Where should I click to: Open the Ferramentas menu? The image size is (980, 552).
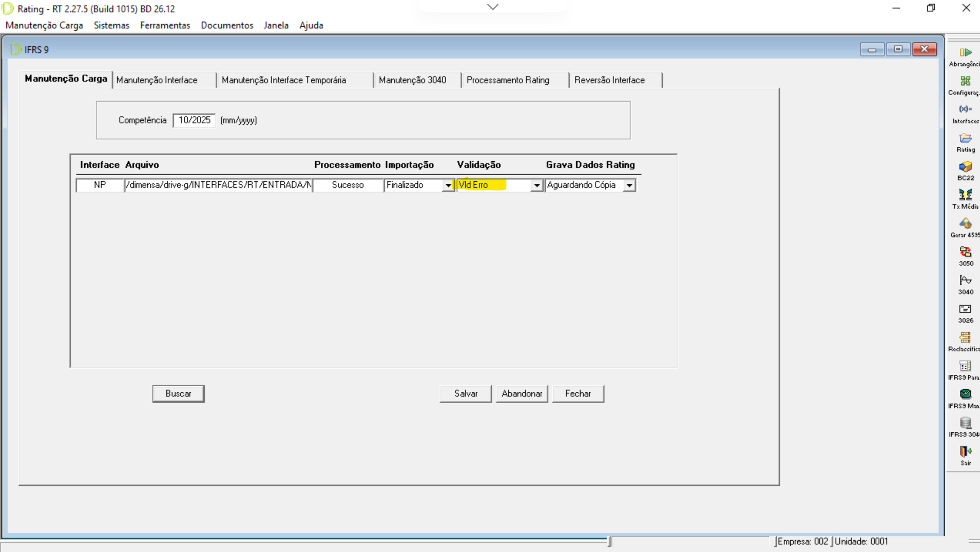165,25
